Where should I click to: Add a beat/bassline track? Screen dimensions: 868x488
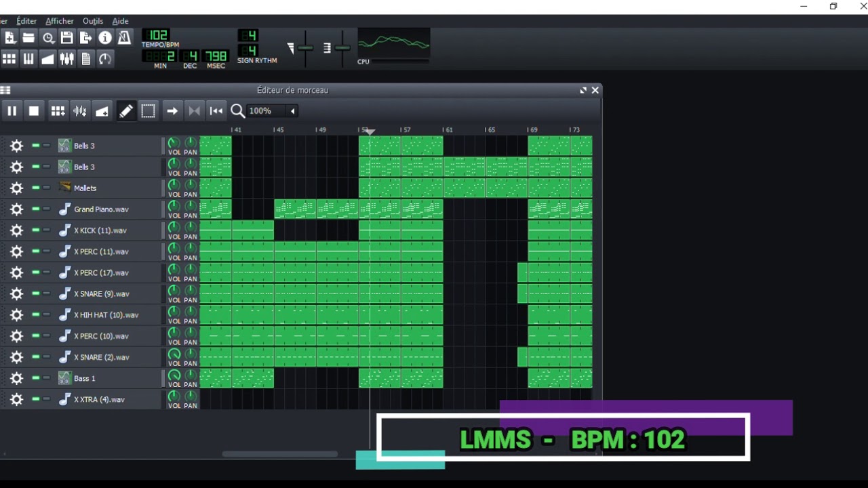tap(58, 111)
